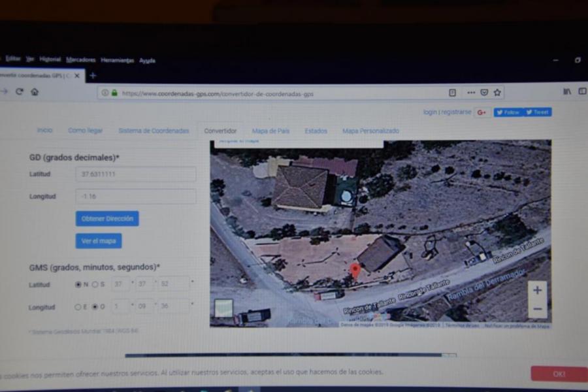Image resolution: width=588 pixels, height=392 pixels.
Task: Open the Pocket save icon
Action: (x=484, y=93)
